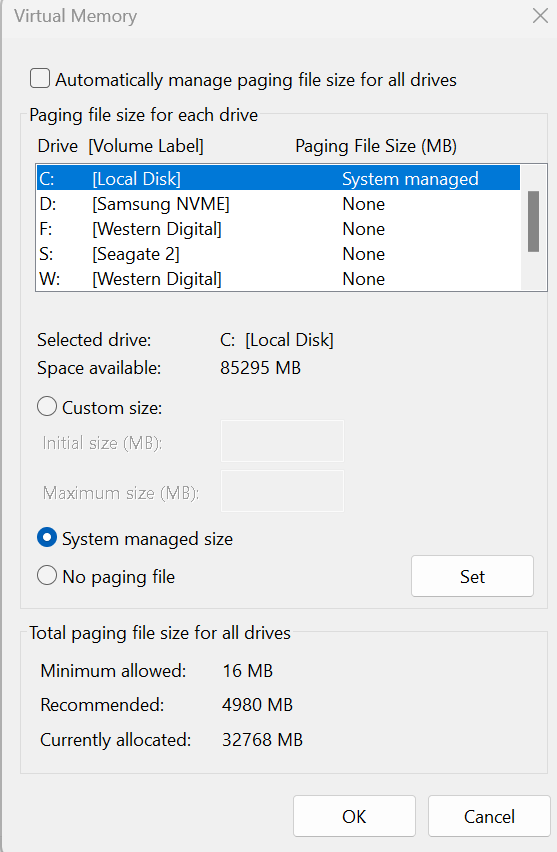Click the Drive [Volume Label] column header

(121, 146)
